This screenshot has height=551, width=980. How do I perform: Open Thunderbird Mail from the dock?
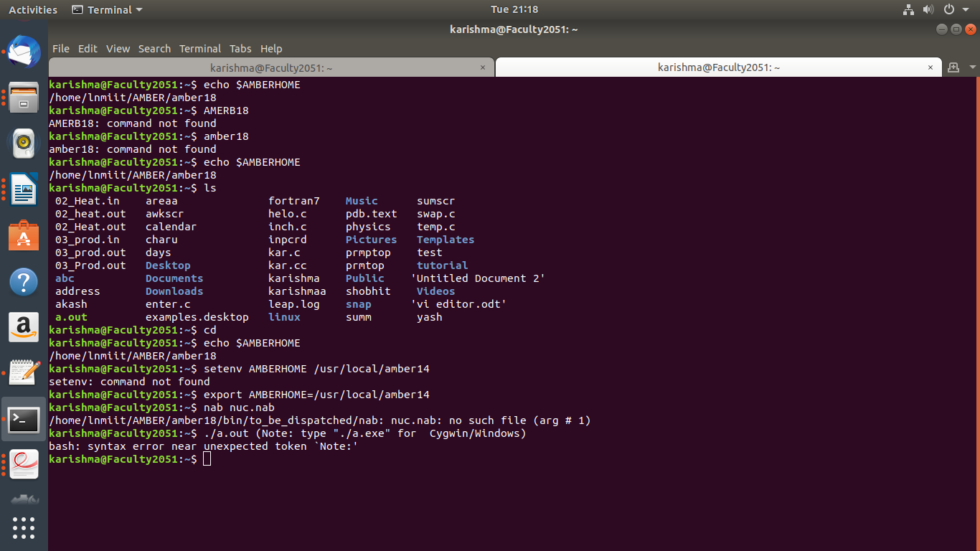coord(24,52)
